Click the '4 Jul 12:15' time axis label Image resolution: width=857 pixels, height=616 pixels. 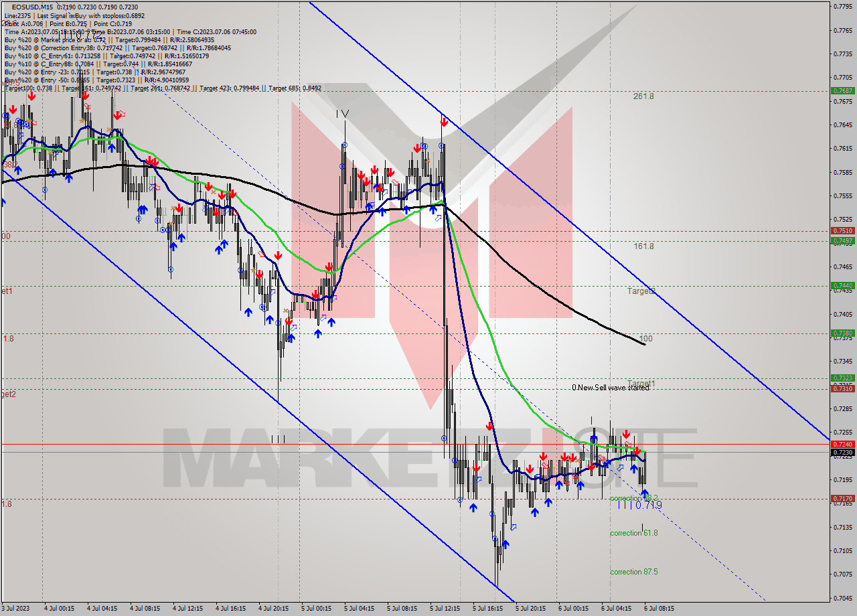pyautogui.click(x=187, y=609)
